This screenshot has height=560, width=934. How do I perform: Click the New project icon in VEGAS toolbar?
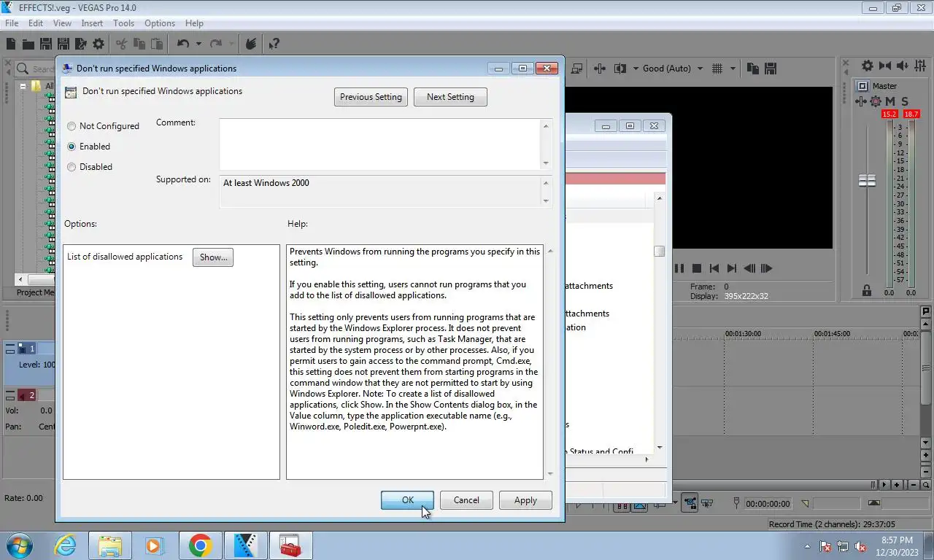tap(11, 44)
